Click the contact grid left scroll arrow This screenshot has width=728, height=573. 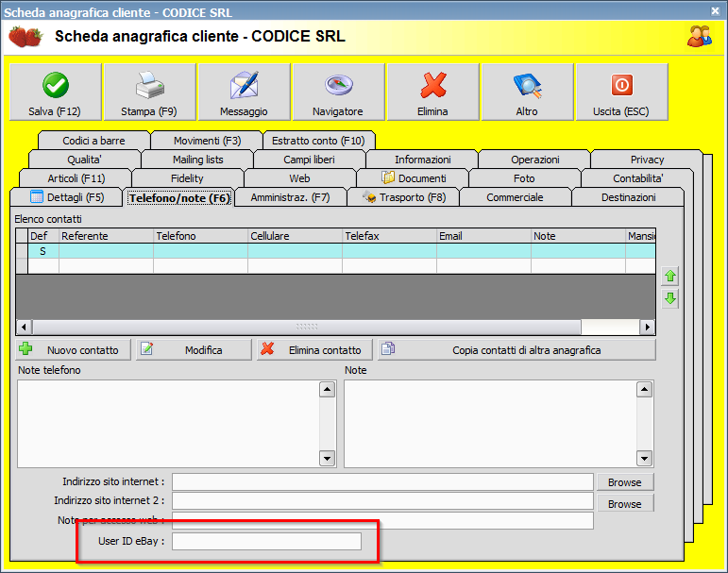coord(25,327)
